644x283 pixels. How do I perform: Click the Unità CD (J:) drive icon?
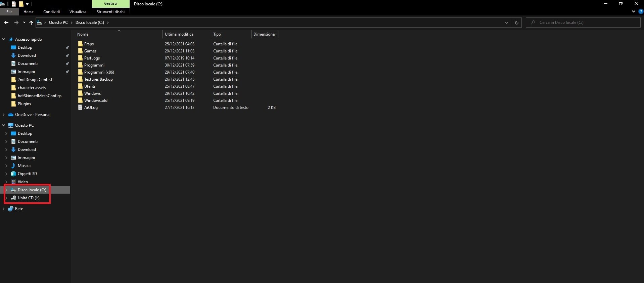click(13, 198)
